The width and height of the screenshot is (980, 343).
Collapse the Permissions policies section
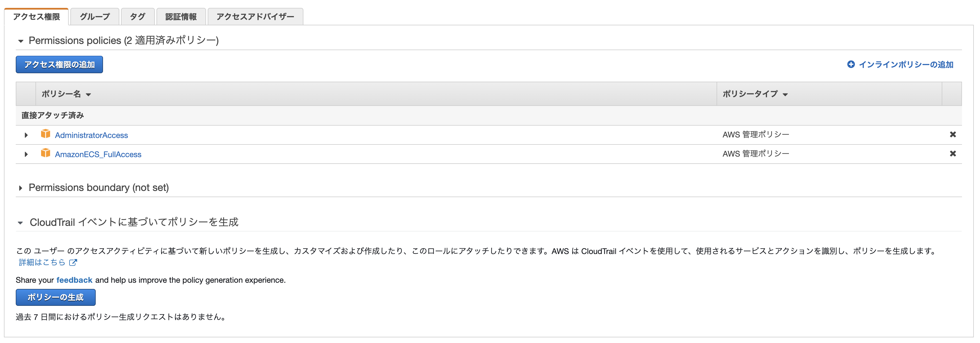[21, 41]
